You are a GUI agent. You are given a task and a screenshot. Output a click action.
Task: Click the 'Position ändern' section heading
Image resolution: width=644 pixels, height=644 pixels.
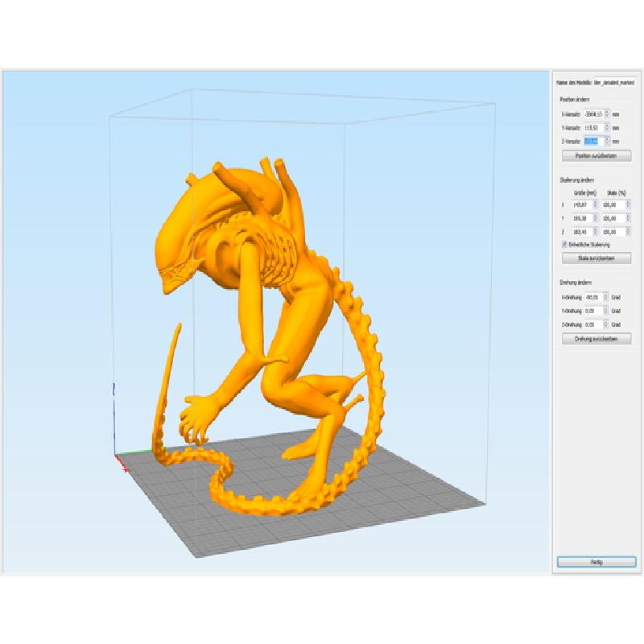coord(575,99)
